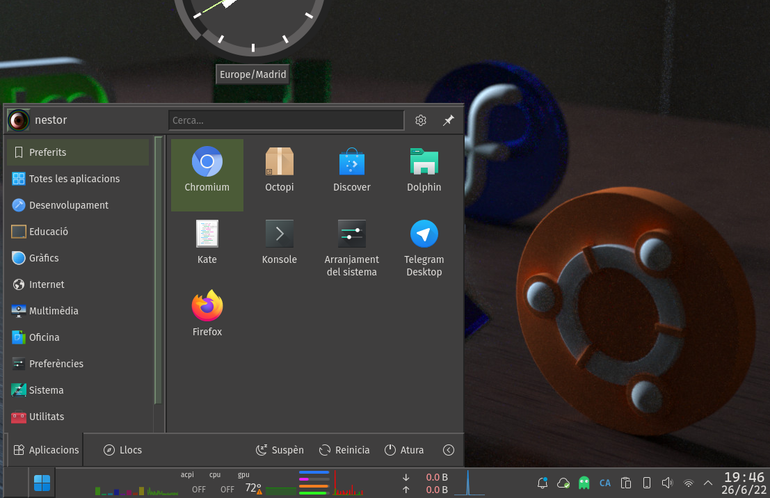Open Firefox browser

click(x=207, y=314)
